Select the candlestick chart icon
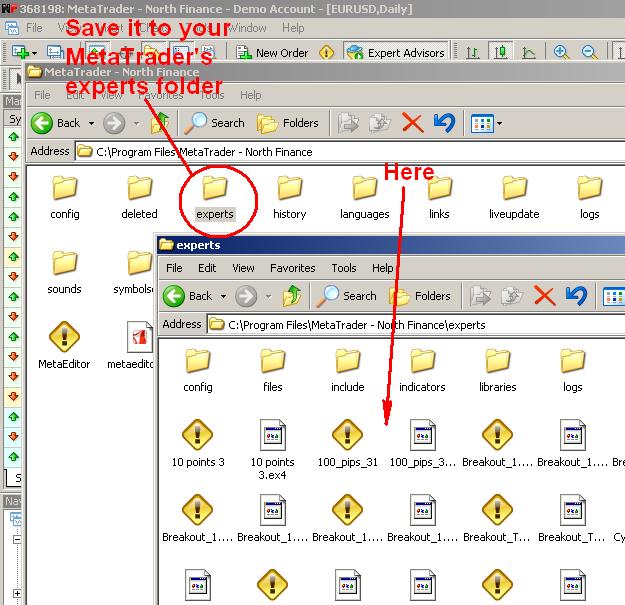The image size is (625, 605). tap(500, 52)
